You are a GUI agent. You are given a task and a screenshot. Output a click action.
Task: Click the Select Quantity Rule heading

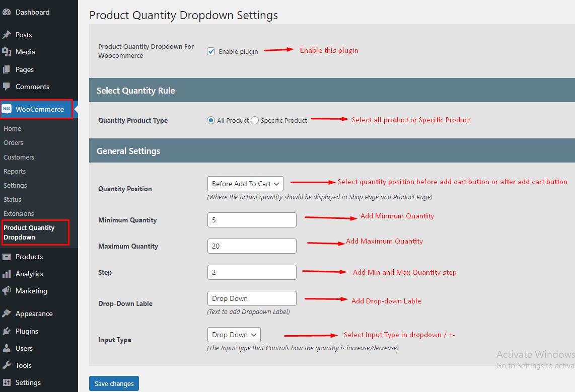tap(135, 91)
